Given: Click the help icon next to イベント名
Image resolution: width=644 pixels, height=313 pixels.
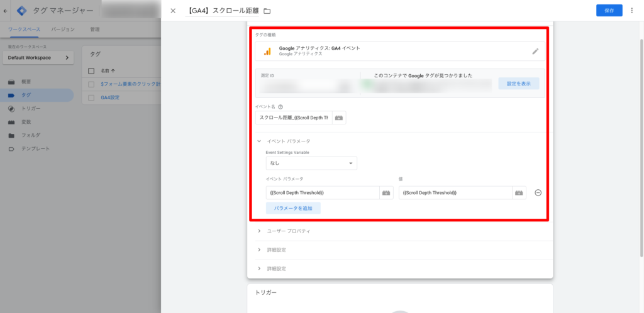Looking at the screenshot, I should [x=280, y=107].
